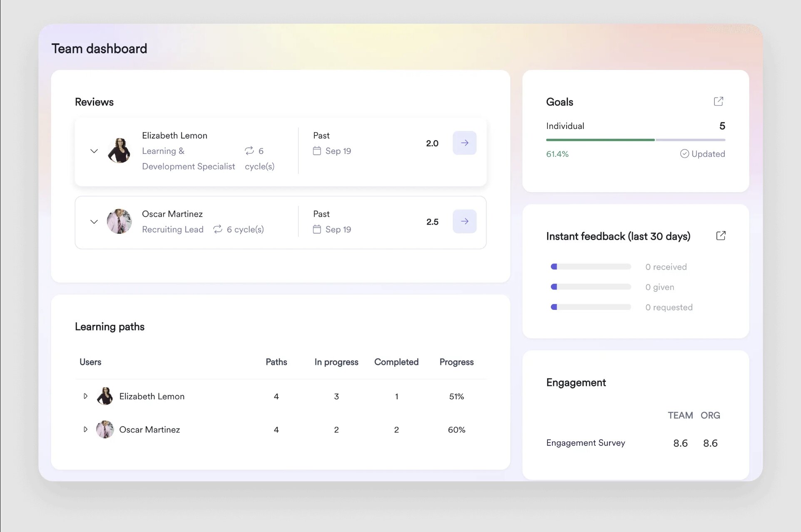Expand Oscar Martinez's review with chevron
The width and height of the screenshot is (801, 532).
point(94,222)
